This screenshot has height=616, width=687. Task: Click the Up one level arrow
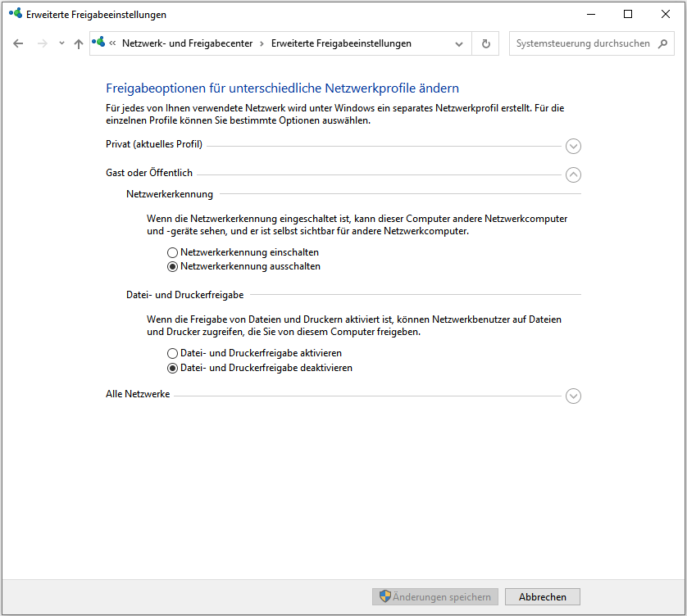pyautogui.click(x=78, y=43)
